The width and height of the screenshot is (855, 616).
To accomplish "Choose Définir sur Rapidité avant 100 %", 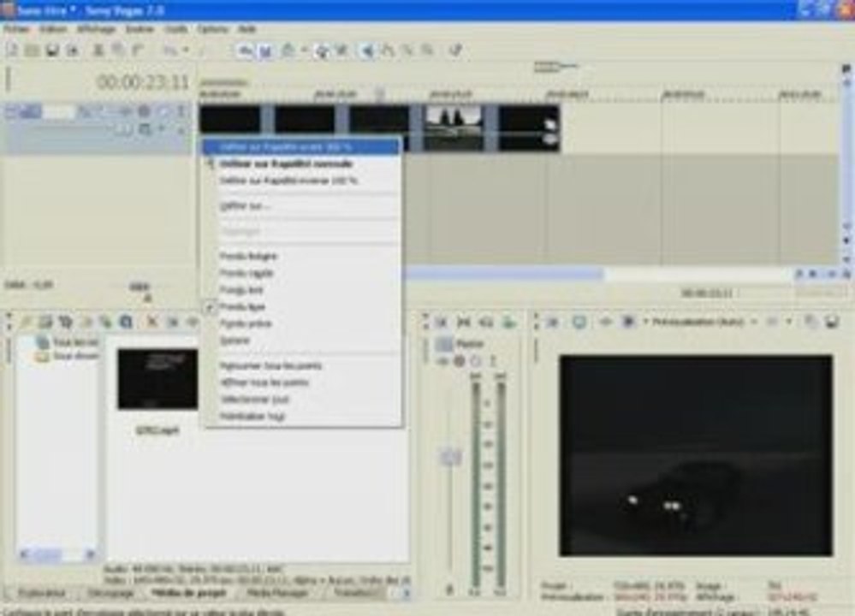I will (301, 146).
